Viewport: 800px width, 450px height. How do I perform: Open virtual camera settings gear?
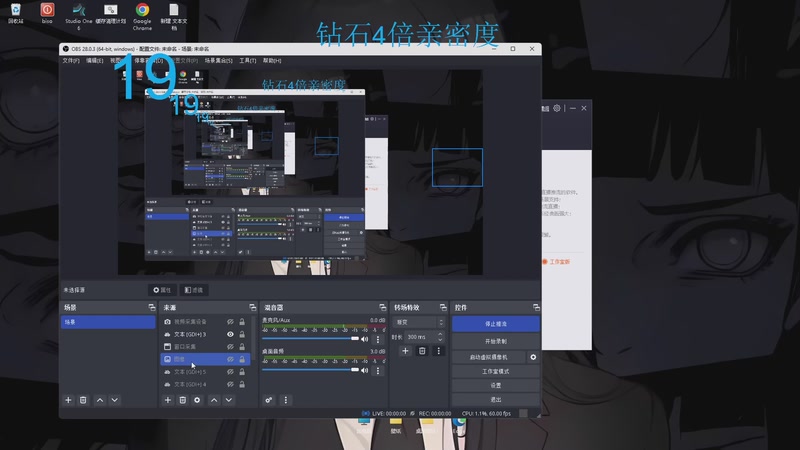point(533,357)
